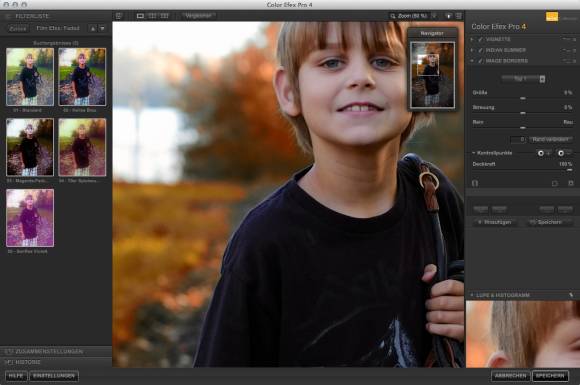Select previous filter with up arrow

point(92,28)
